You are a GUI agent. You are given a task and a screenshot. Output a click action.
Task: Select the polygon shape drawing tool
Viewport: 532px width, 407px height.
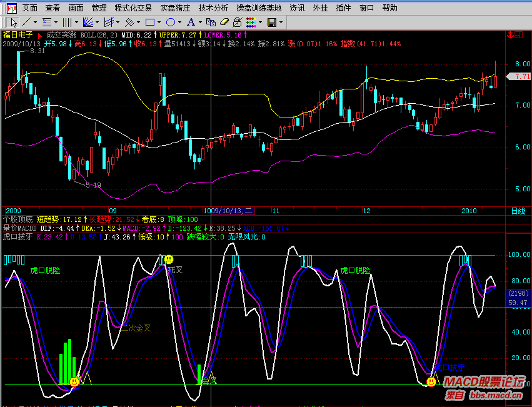(171, 23)
